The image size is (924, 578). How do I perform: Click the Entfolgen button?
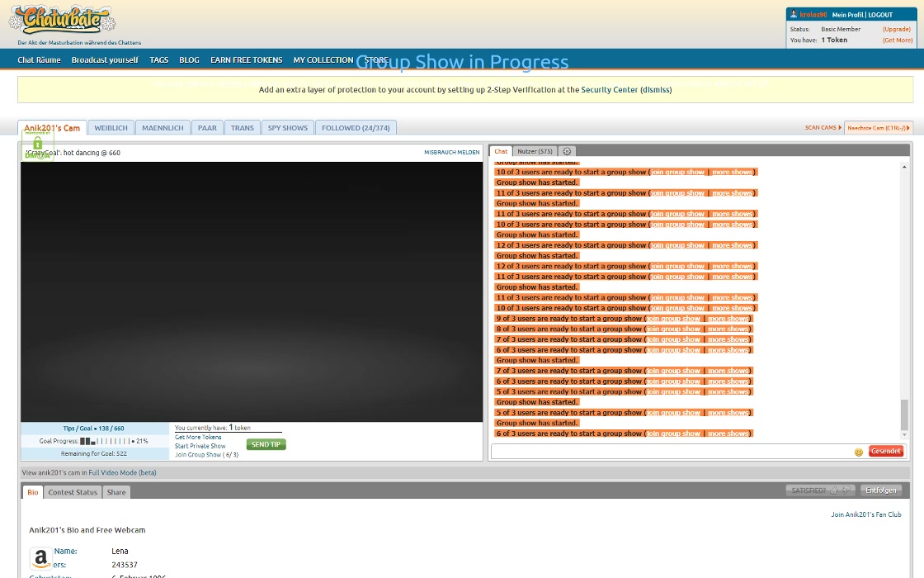pyautogui.click(x=880, y=490)
